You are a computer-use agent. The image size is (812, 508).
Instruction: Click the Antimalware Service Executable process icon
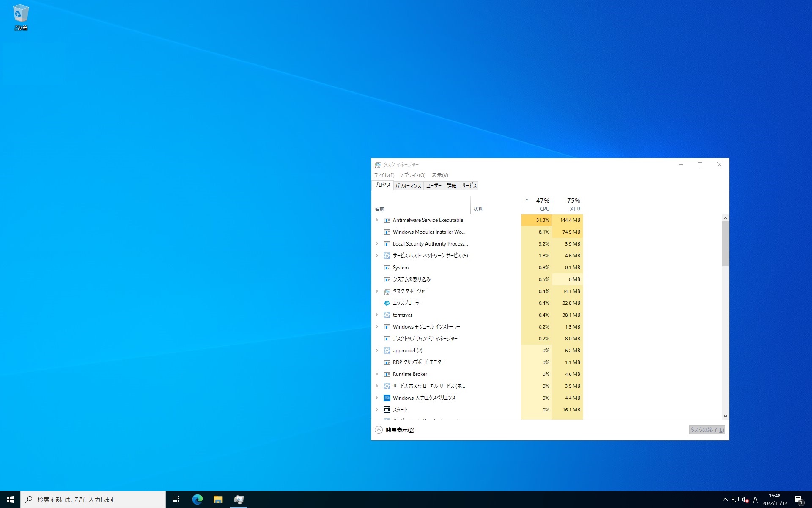pos(387,220)
